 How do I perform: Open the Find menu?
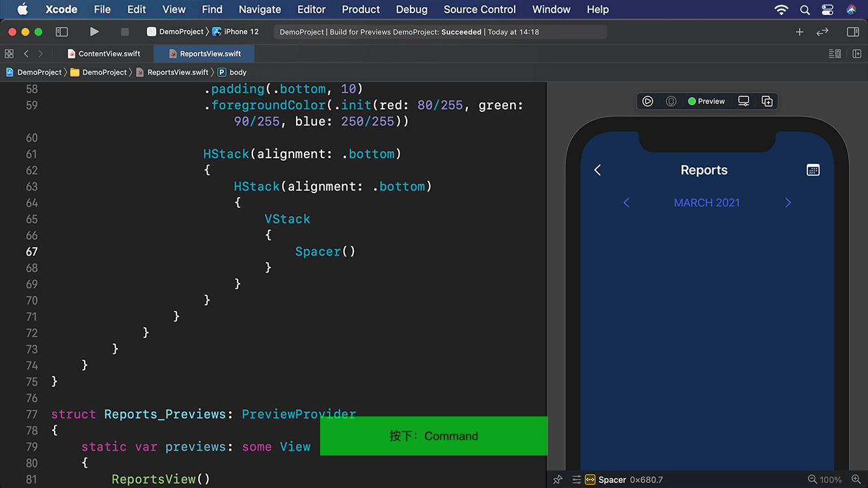[212, 9]
